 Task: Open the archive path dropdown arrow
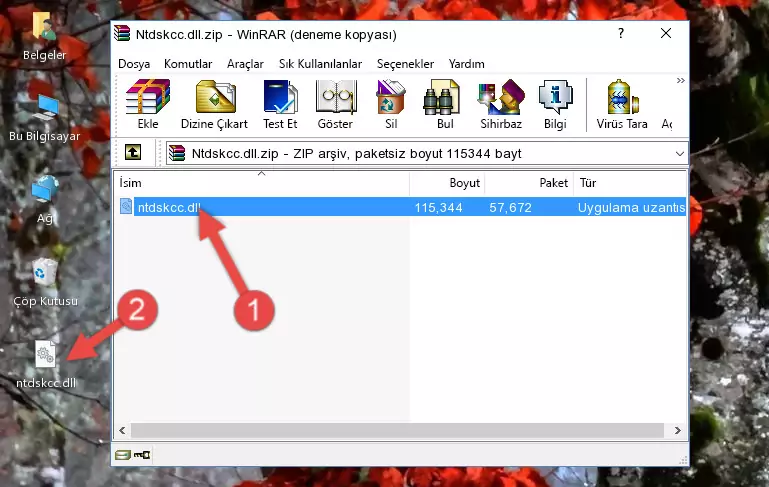pos(680,154)
